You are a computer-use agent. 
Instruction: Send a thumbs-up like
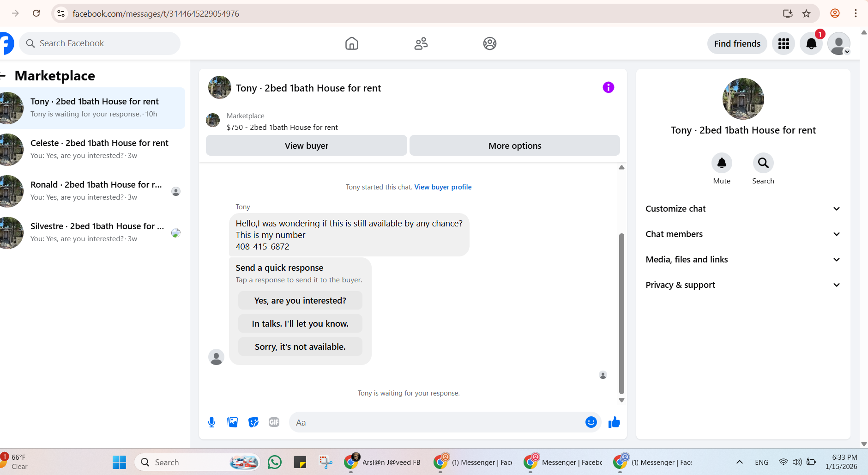coord(614,422)
